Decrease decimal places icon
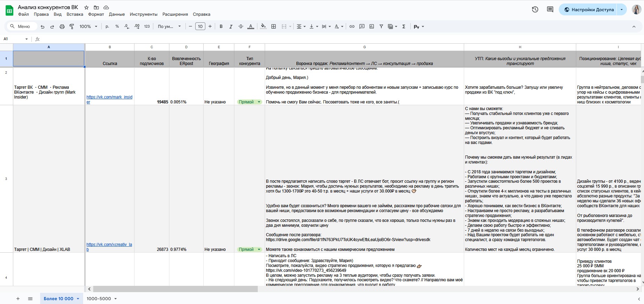This screenshot has height=304, width=644. click(126, 27)
